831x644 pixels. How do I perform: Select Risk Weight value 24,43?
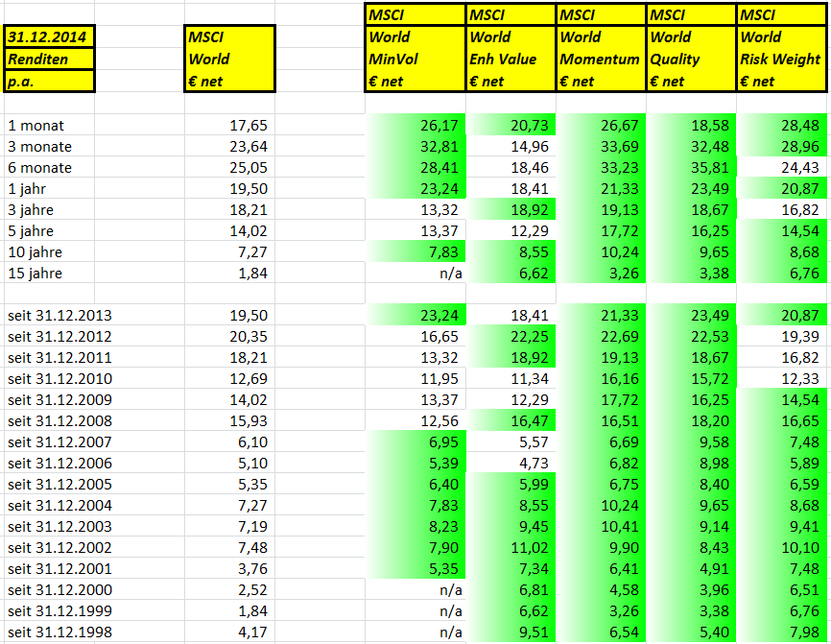[800, 168]
